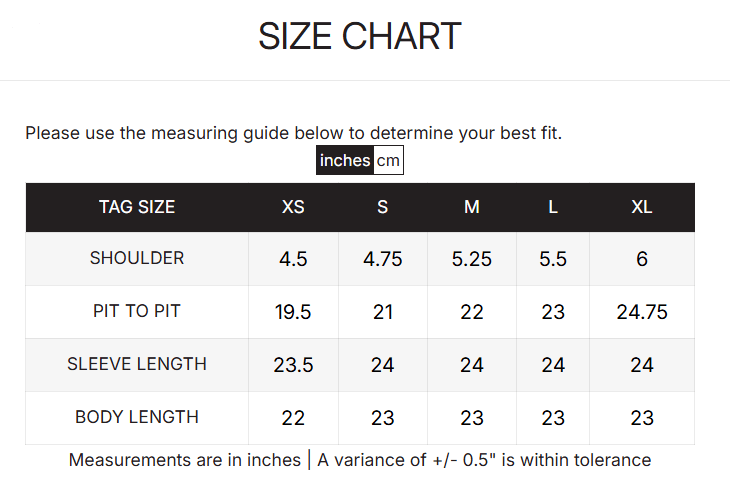Switch the size units to cm
Screen dimensions: 730x500
coord(388,161)
